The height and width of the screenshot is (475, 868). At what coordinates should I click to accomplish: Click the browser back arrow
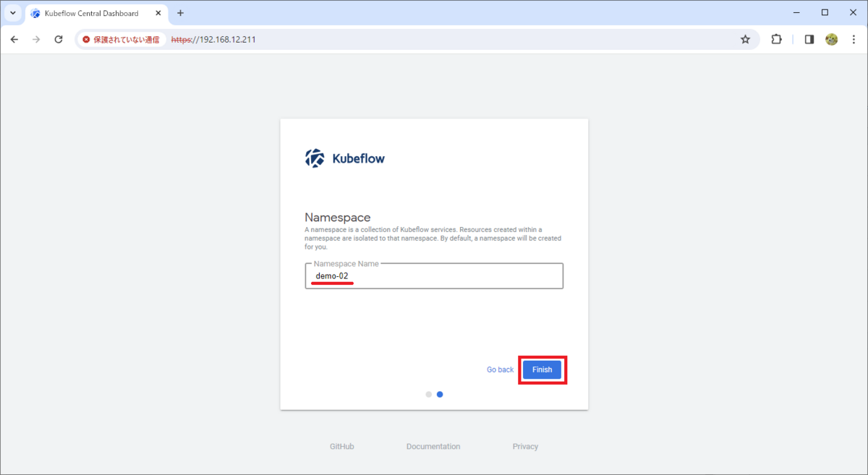(14, 39)
